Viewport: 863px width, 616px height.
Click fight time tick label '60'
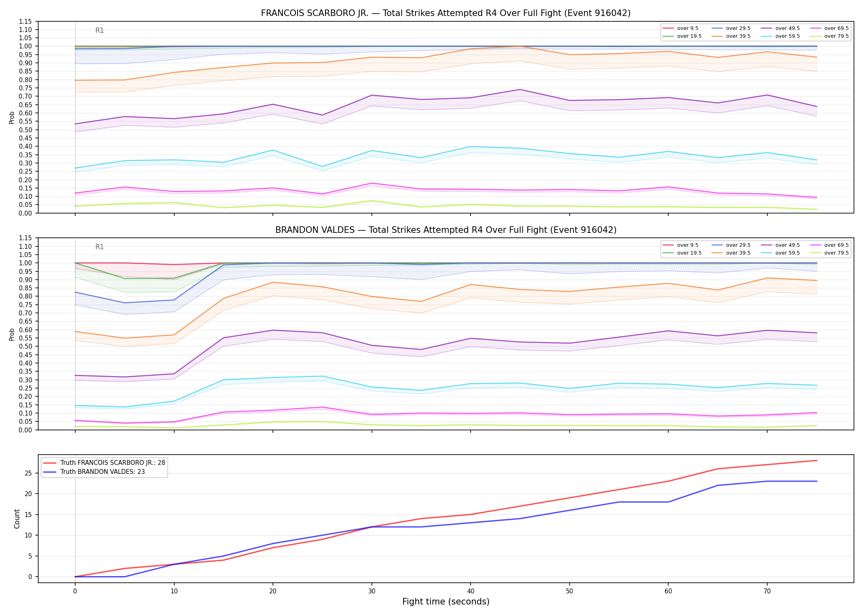point(668,591)
